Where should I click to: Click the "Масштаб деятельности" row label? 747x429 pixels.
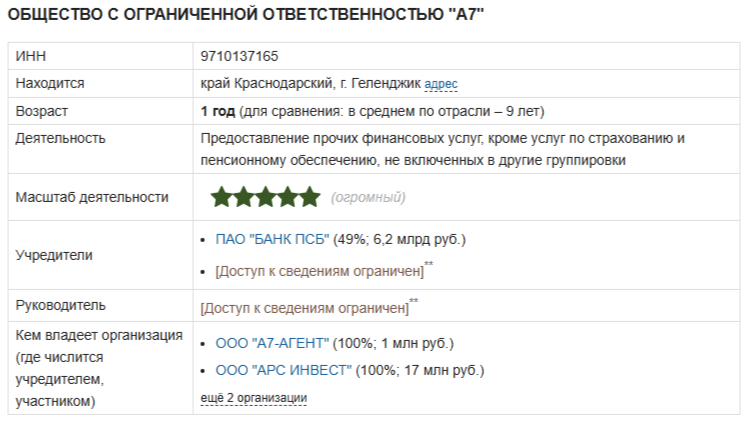(91, 198)
